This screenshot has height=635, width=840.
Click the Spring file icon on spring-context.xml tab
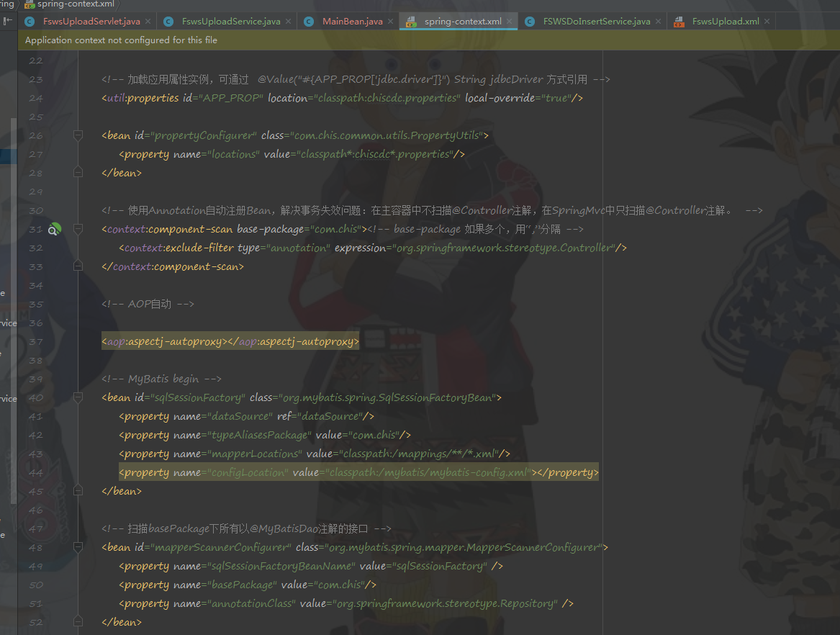(412, 21)
